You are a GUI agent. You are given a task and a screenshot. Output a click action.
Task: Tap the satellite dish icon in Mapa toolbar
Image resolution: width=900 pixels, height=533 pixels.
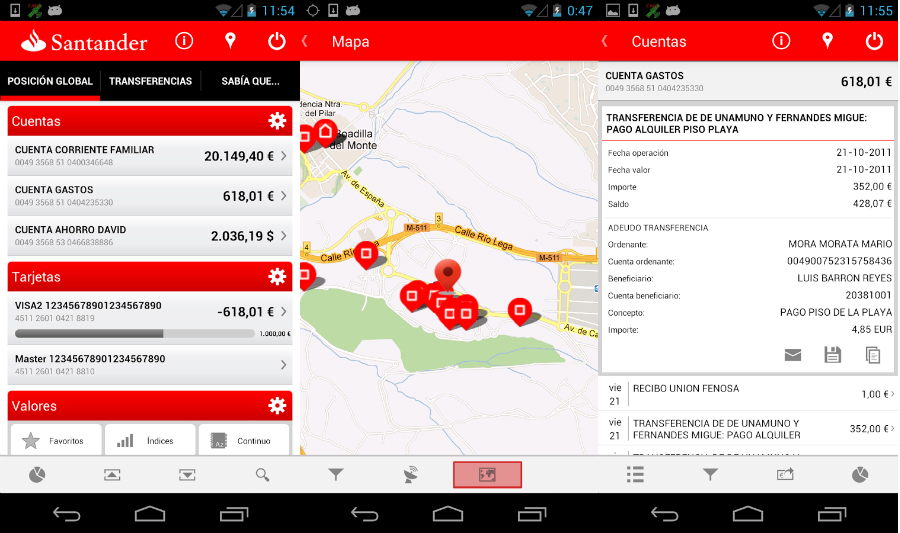411,475
